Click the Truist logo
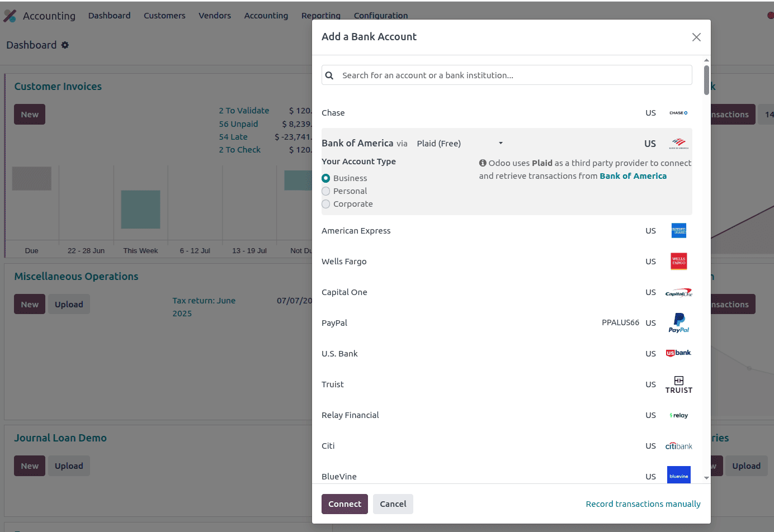 click(x=678, y=384)
